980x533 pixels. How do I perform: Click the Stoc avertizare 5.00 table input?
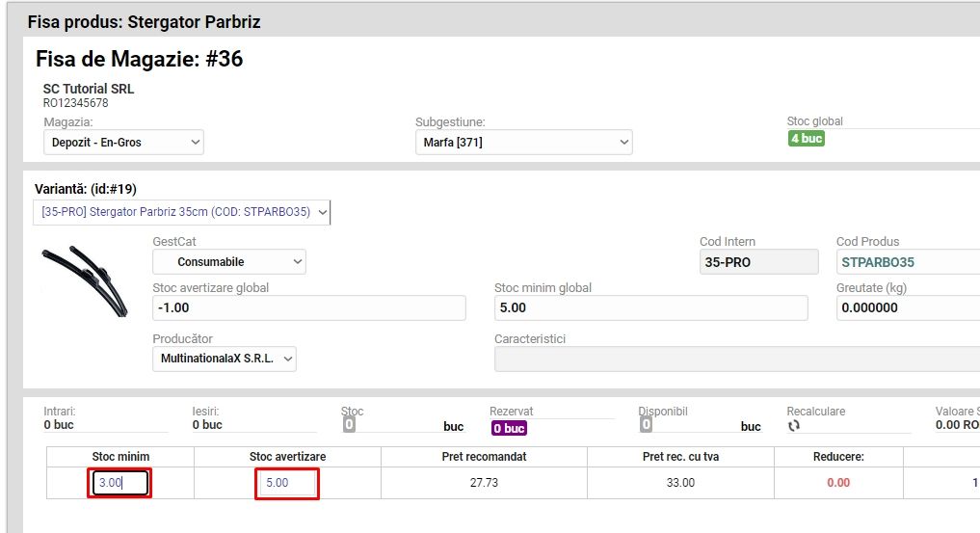(287, 483)
